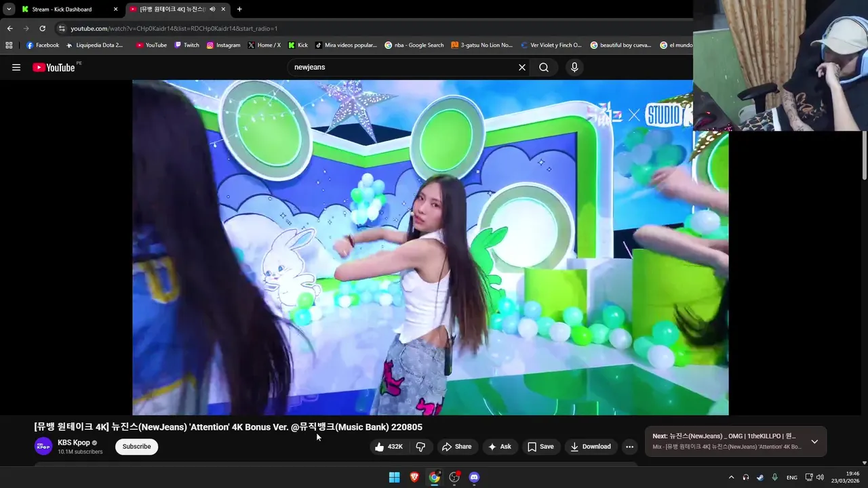Go forward in browser history

(26, 28)
